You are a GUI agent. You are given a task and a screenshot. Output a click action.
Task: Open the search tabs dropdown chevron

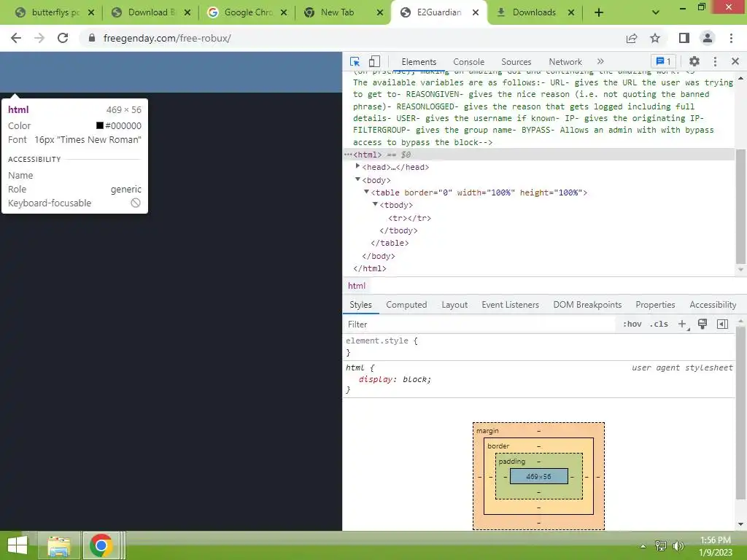[656, 12]
